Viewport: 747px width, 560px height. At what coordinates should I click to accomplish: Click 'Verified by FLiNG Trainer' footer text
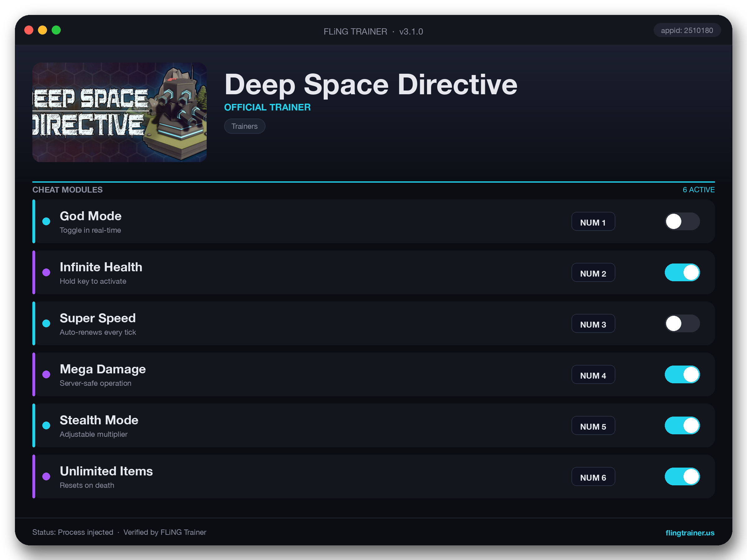pos(164,532)
